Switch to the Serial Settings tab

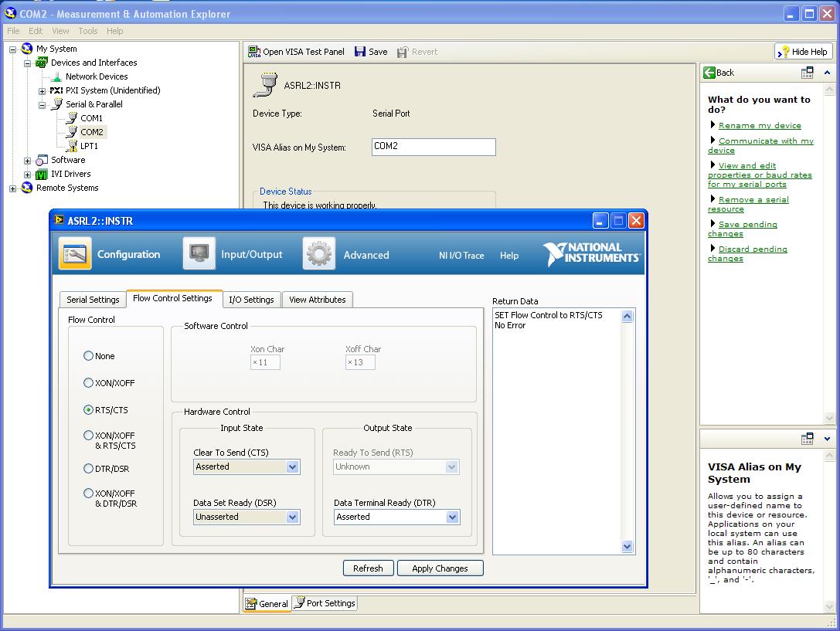click(x=93, y=300)
